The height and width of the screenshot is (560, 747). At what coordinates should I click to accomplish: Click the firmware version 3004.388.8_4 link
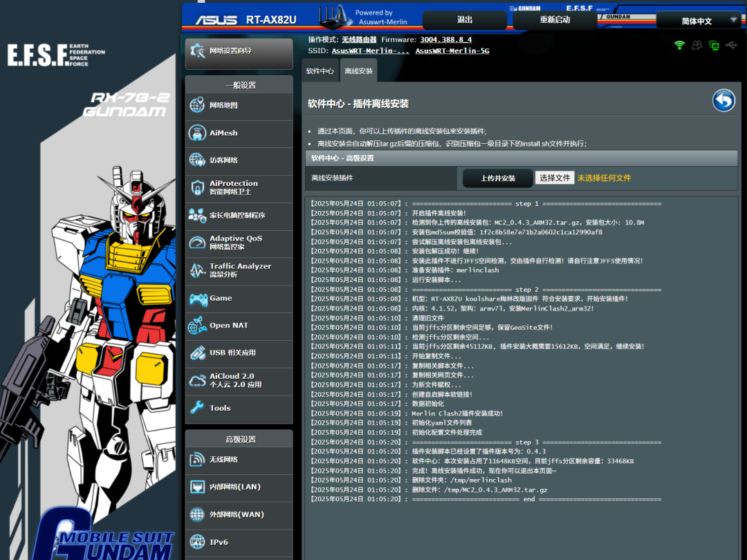pyautogui.click(x=446, y=39)
